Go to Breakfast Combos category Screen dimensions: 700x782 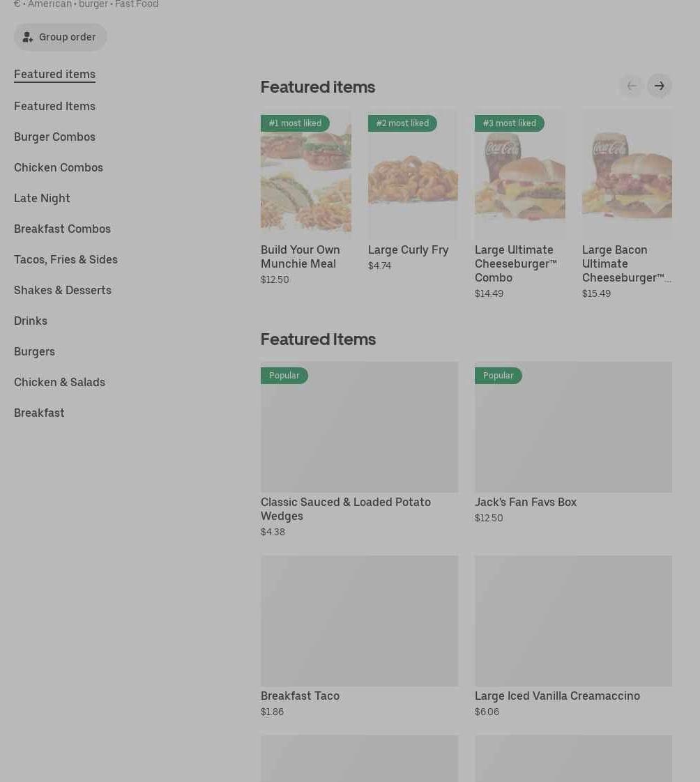pos(62,229)
